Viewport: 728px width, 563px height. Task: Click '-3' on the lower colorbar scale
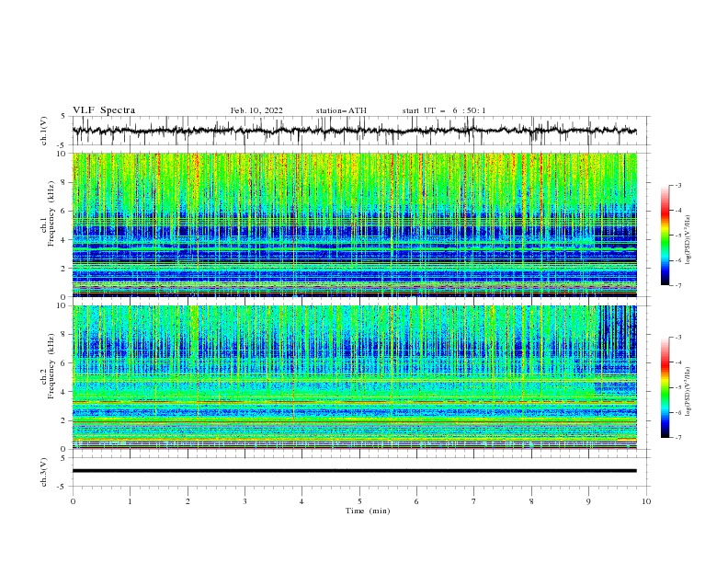click(x=677, y=338)
